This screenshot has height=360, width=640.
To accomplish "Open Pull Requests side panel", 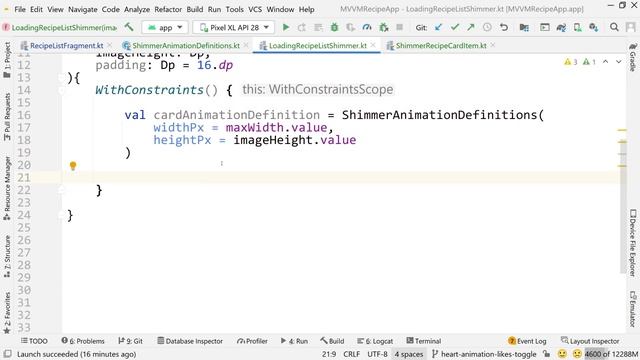I will (x=7, y=117).
